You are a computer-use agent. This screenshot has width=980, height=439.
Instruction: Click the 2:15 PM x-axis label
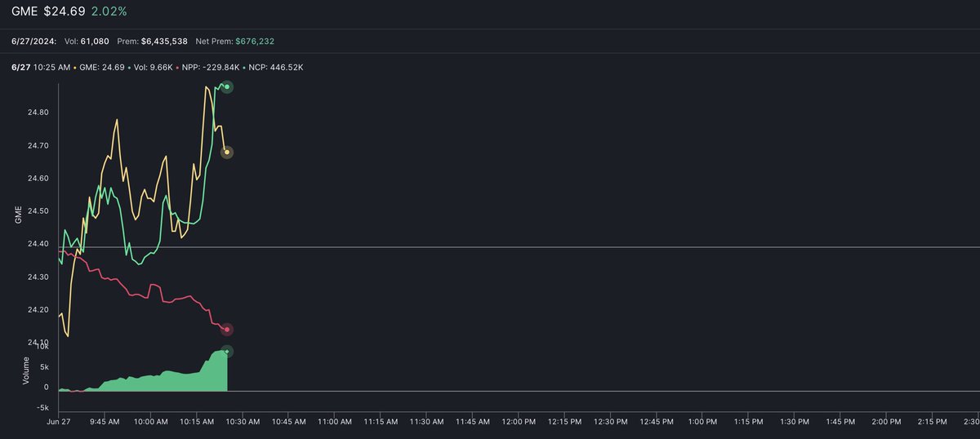pos(934,423)
